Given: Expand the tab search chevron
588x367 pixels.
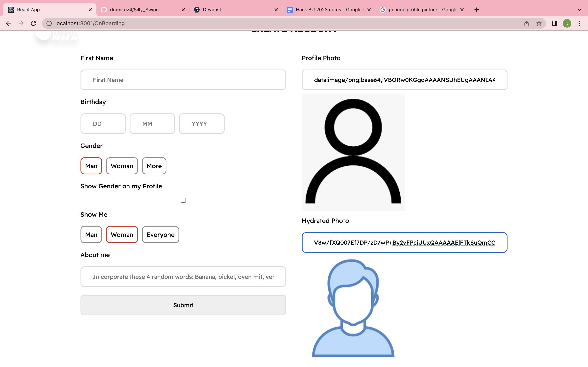Looking at the screenshot, I should (x=579, y=10).
